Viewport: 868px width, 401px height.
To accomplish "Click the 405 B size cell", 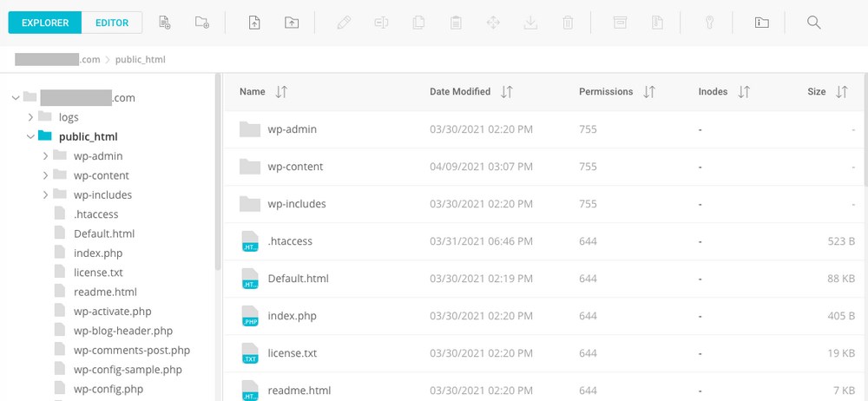I will coord(840,316).
